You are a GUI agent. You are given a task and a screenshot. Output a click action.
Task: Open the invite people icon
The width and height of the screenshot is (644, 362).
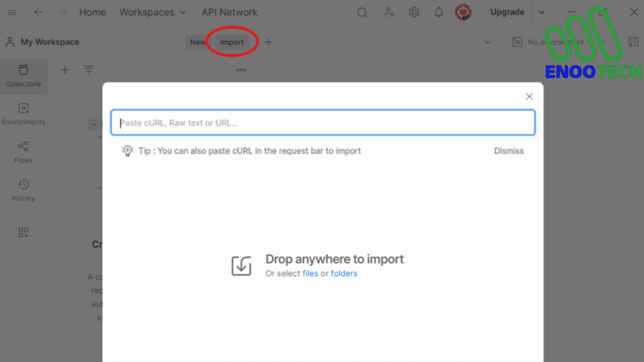(x=389, y=12)
